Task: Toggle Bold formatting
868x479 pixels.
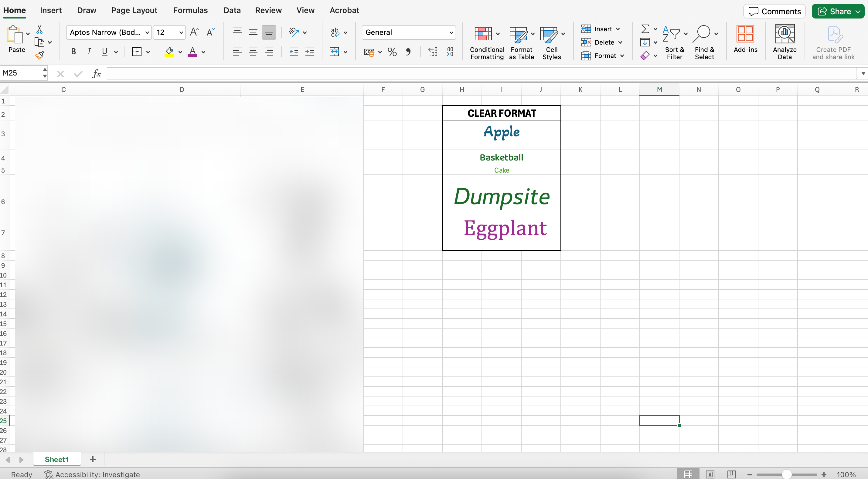Action: [73, 52]
